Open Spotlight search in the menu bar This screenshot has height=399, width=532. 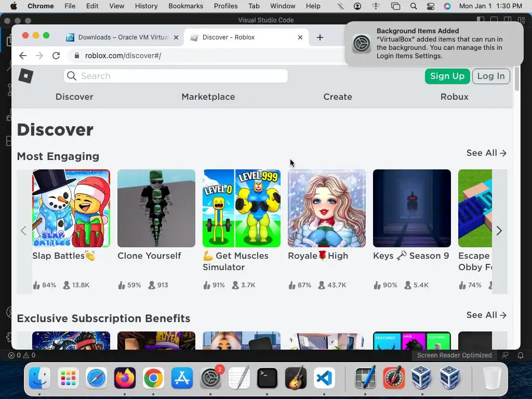[x=413, y=6]
